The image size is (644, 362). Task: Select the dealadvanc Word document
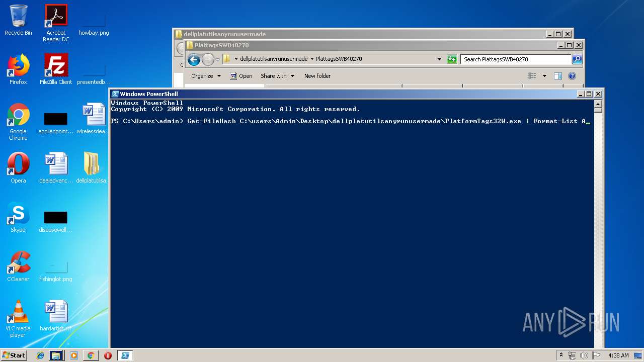click(56, 168)
